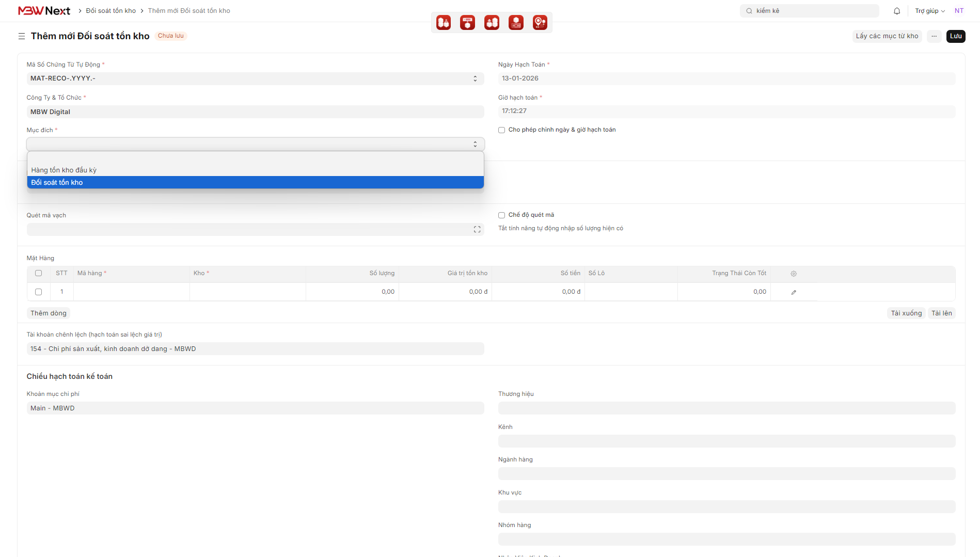This screenshot has width=980, height=557.
Task: Click the box with banknote icon
Action: click(516, 23)
